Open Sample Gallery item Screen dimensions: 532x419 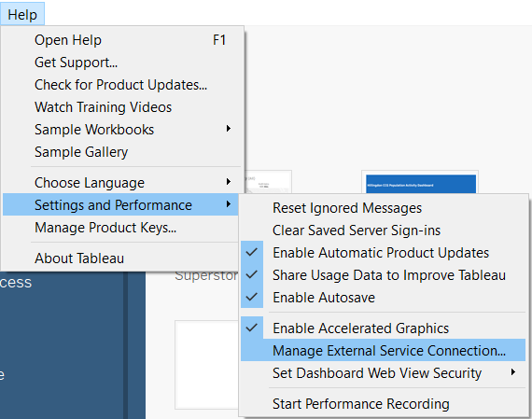(x=122, y=152)
